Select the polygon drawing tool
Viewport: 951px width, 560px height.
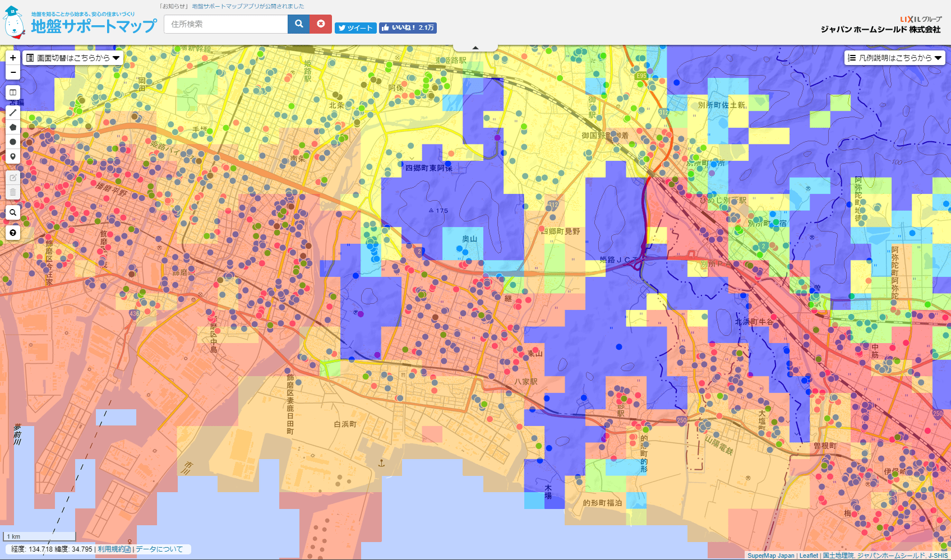pyautogui.click(x=13, y=127)
